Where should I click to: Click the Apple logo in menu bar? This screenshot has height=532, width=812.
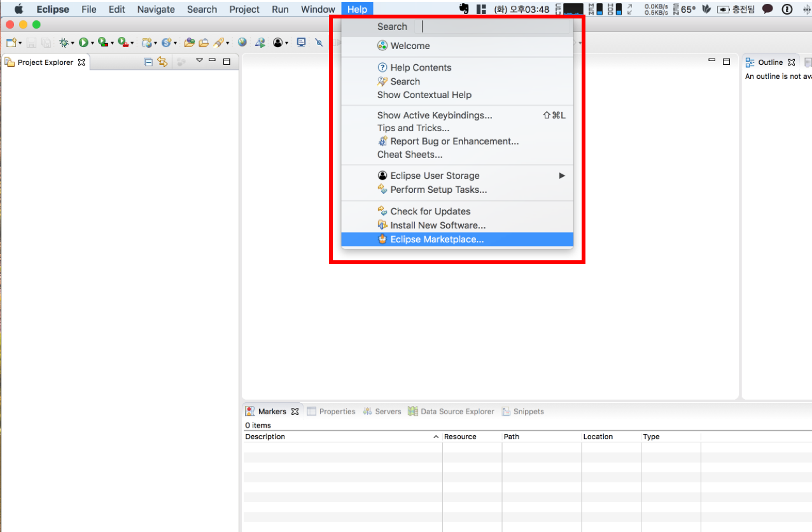coord(18,10)
